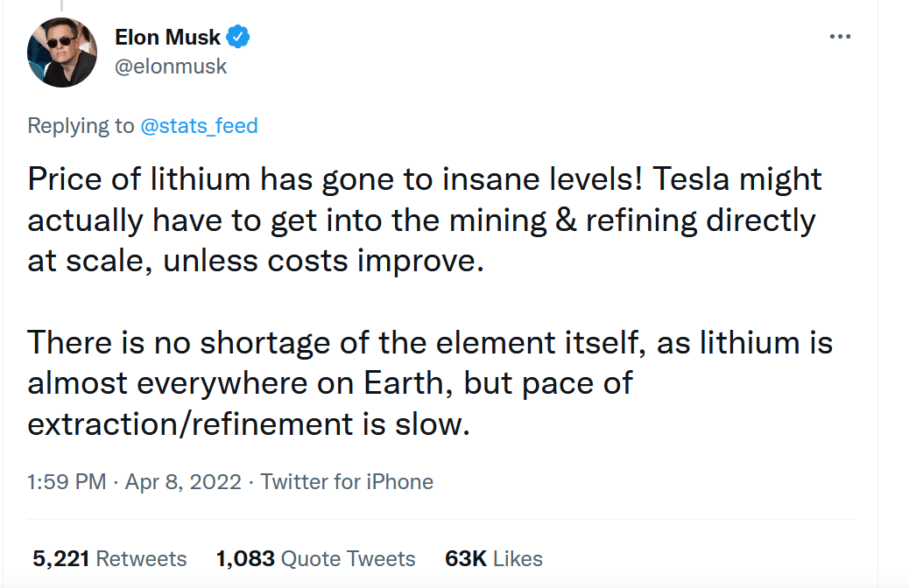Open the @stats_feed mention link
909x588 pixels.
(200, 126)
